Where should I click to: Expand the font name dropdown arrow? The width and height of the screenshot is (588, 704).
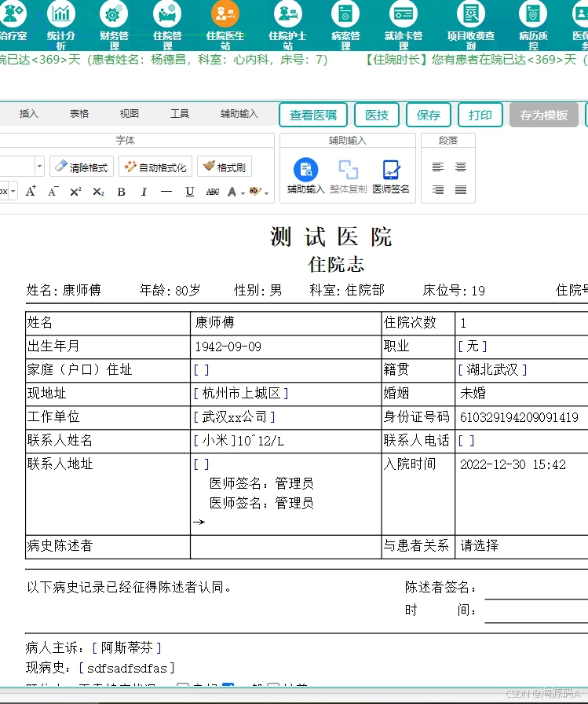39,167
